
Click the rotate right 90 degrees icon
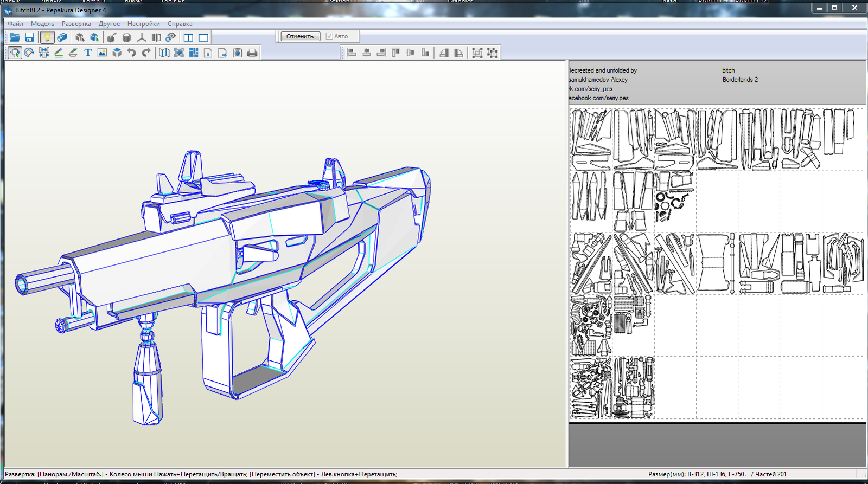tap(458, 53)
